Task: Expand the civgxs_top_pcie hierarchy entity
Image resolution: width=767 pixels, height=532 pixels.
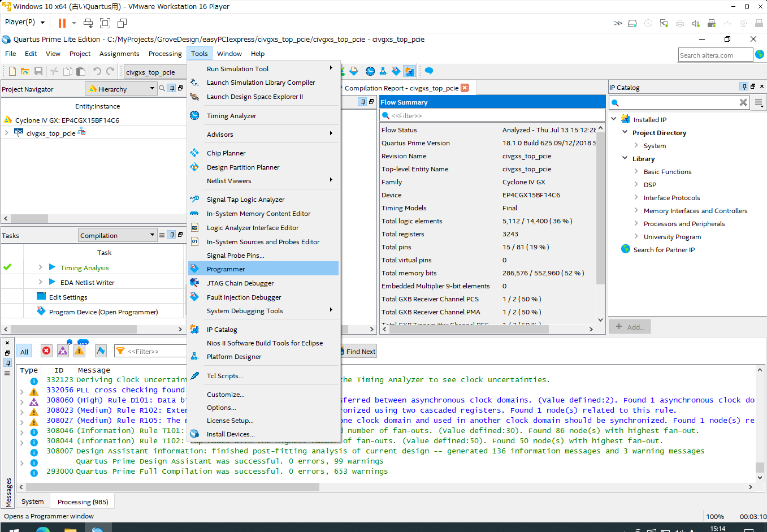Action: tap(6, 133)
